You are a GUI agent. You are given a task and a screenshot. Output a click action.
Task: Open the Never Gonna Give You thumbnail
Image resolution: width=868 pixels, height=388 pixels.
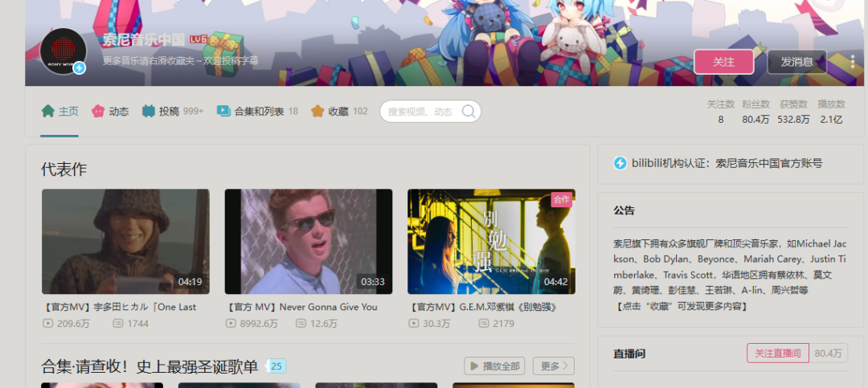[x=309, y=241]
